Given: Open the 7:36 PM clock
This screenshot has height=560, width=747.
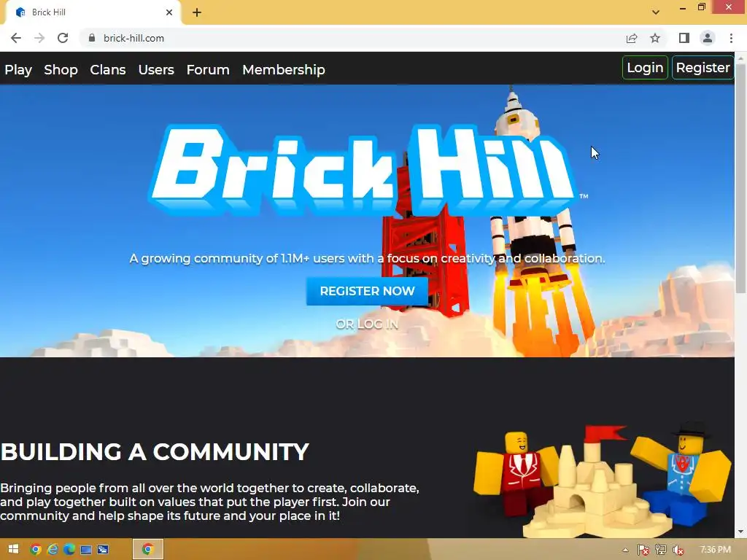Looking at the screenshot, I should [x=715, y=550].
